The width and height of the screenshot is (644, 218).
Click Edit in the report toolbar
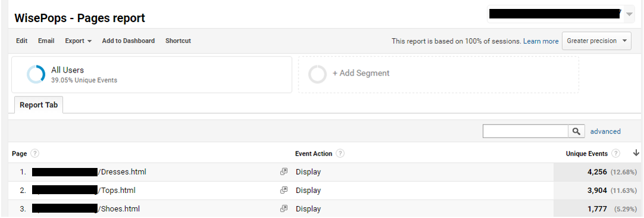pos(22,41)
